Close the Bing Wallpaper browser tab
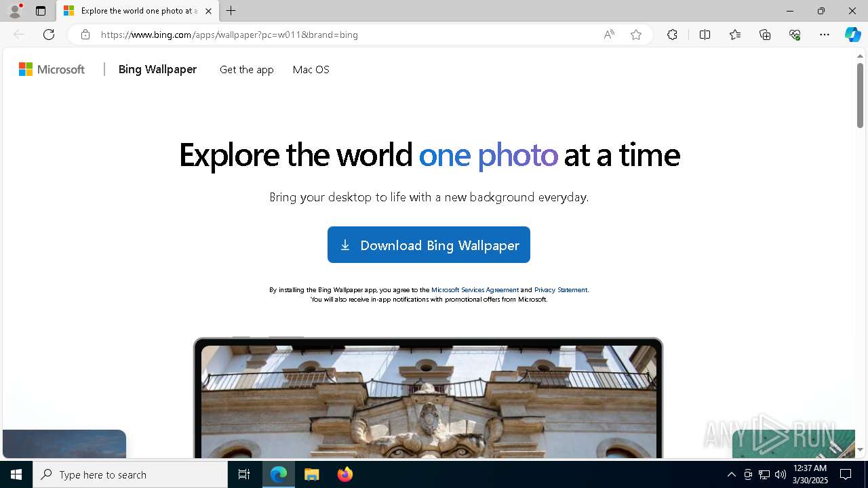Screen dimensions: 868x488 pyautogui.click(x=208, y=11)
